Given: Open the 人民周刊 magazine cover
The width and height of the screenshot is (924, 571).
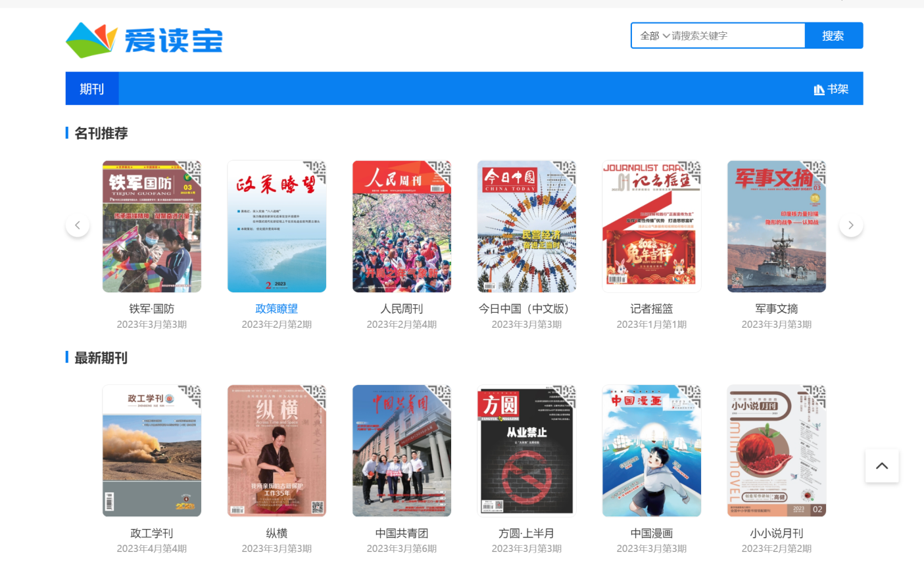Looking at the screenshot, I should tap(402, 226).
